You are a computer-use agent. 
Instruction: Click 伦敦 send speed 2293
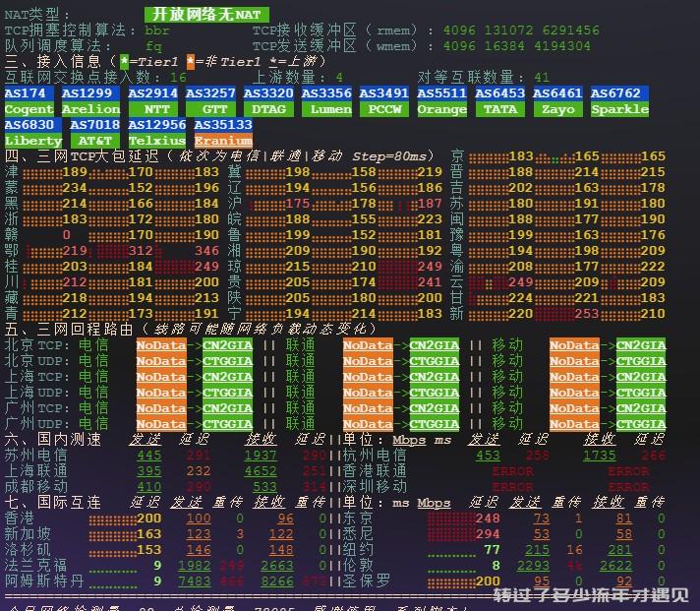click(533, 566)
